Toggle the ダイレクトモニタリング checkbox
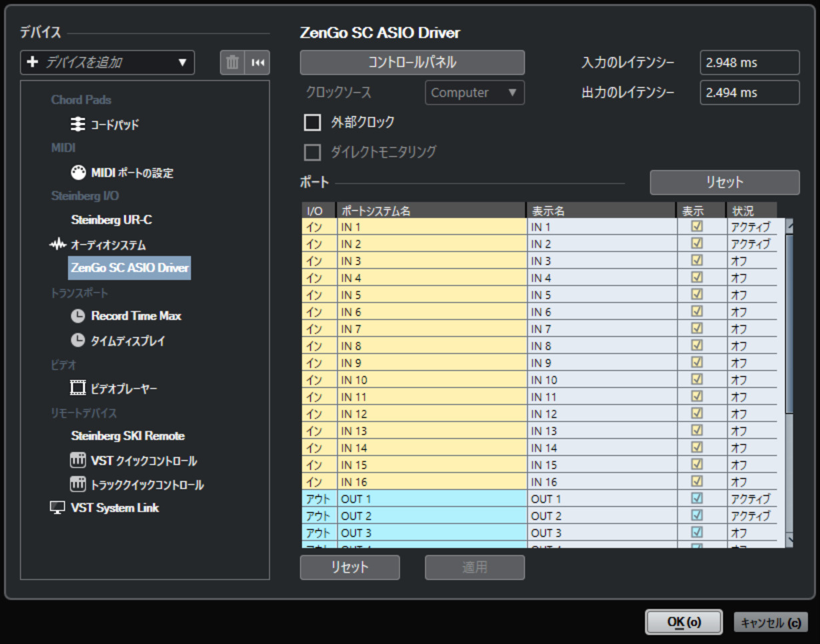The width and height of the screenshot is (820, 644). click(312, 153)
